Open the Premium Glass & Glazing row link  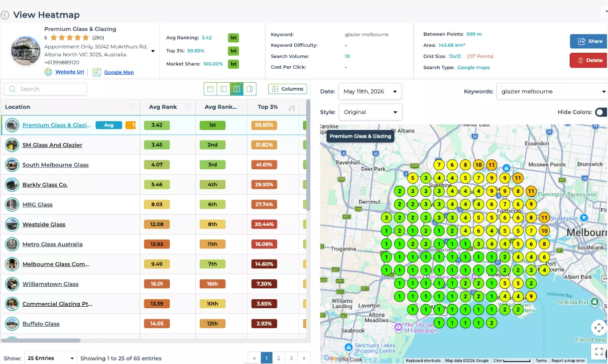[57, 125]
